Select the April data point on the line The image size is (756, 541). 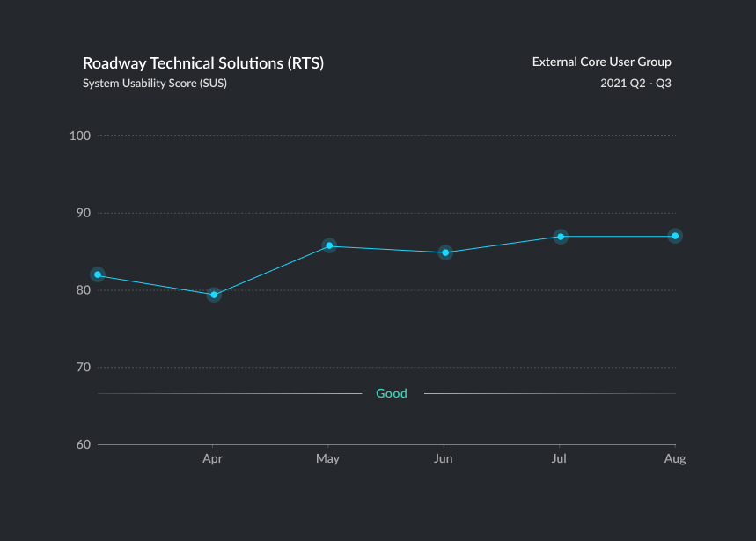tap(213, 295)
